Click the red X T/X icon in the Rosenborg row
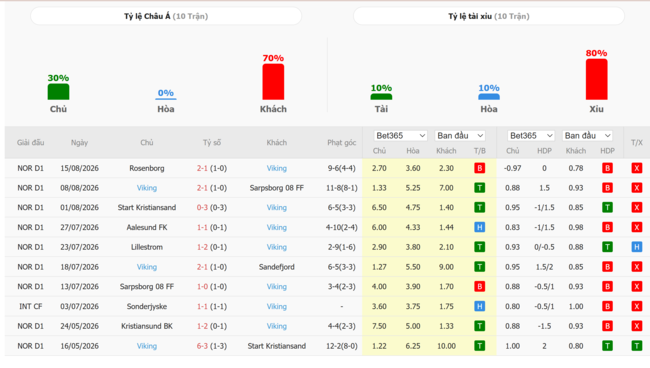Viewport: 650px width, 368px height. point(637,168)
